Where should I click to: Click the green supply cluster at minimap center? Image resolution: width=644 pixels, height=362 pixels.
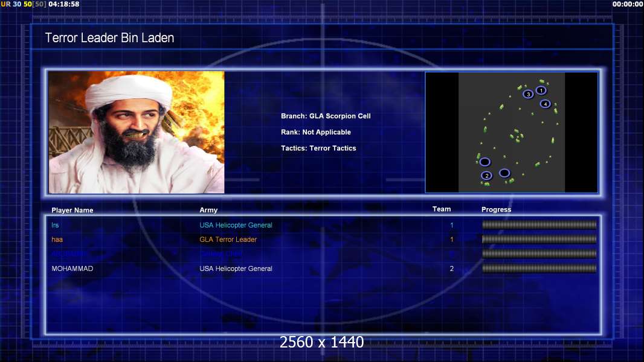516,136
